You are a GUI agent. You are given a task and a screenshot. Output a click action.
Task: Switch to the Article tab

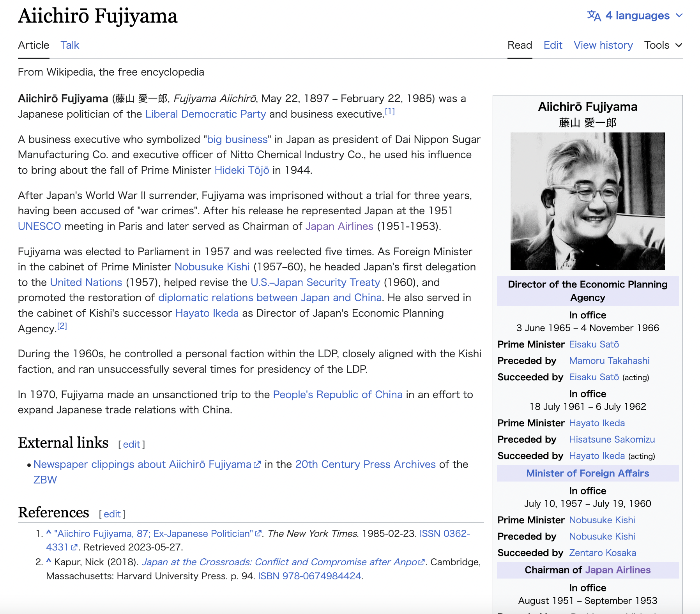click(x=34, y=45)
